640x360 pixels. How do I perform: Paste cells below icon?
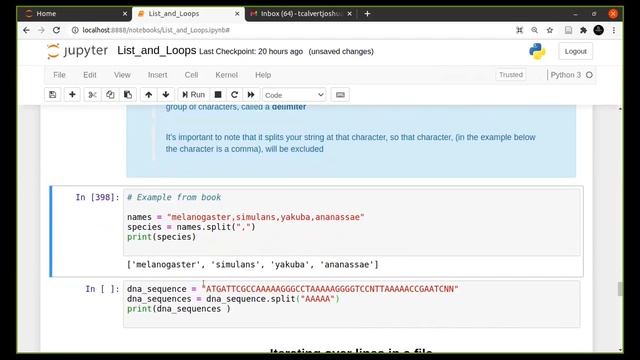coord(128,95)
